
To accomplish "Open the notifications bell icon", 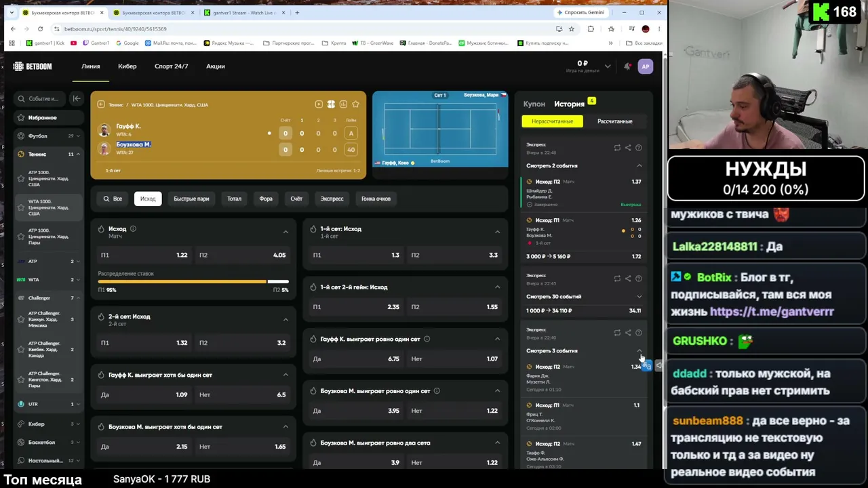I will (x=627, y=66).
